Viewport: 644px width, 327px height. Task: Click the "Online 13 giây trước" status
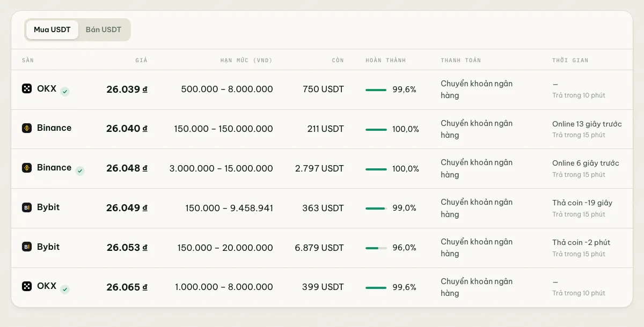[x=587, y=124]
